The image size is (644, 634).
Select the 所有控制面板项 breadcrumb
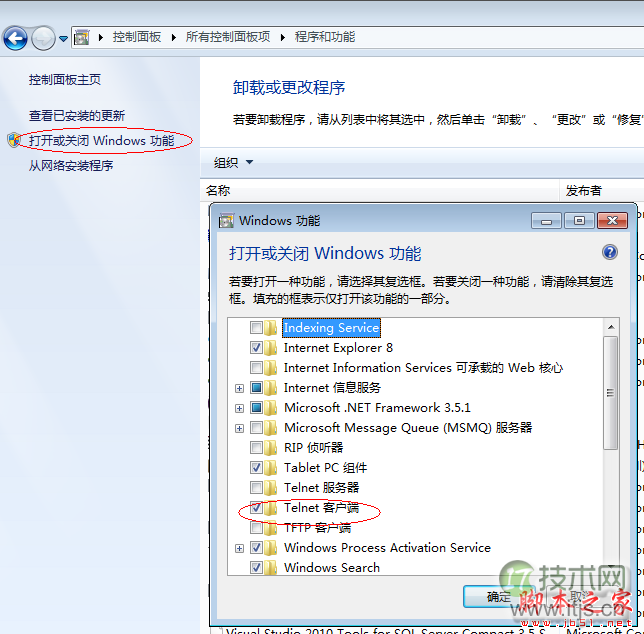(228, 37)
